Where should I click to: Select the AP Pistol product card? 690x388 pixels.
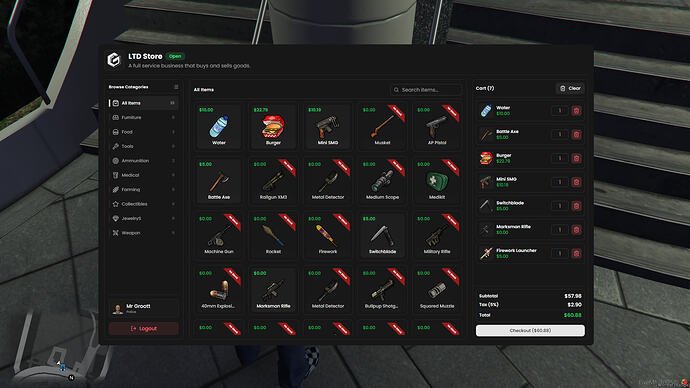(x=437, y=126)
